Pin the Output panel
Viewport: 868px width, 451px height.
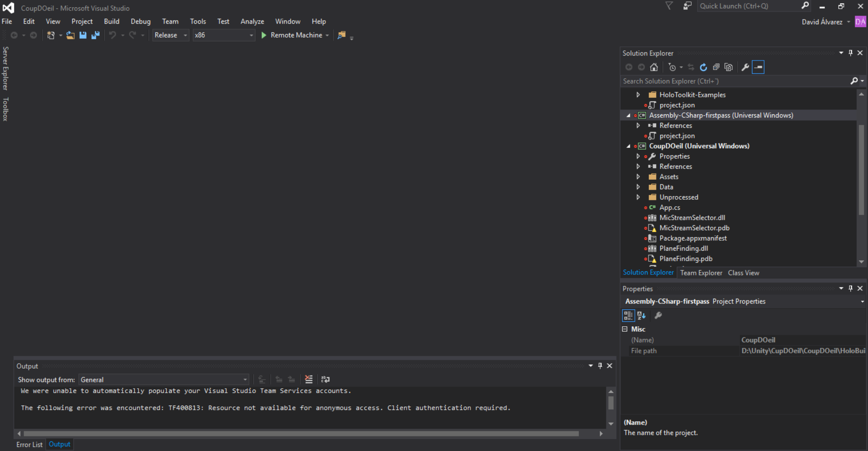[x=600, y=365]
